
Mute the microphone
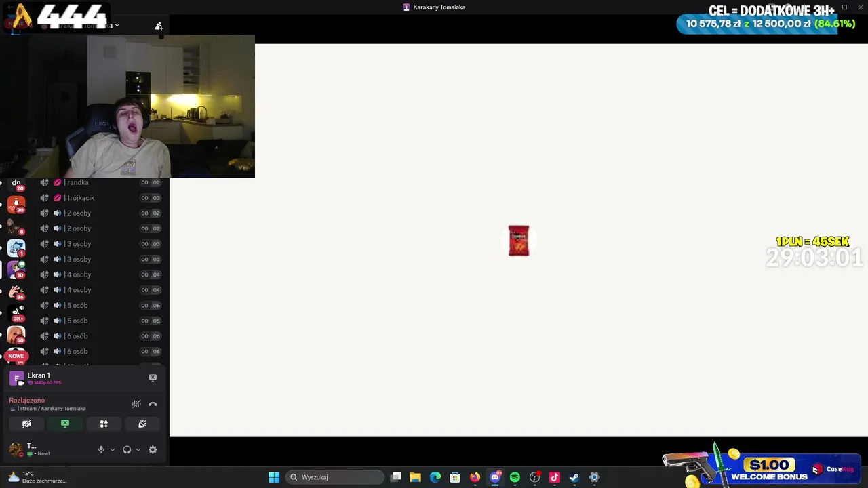point(101,449)
